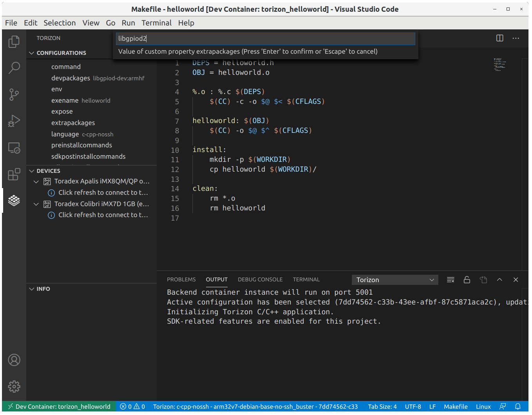Image resolution: width=532 pixels, height=415 pixels.
Task: Open the Manage gear icon
Action: [x=14, y=386]
